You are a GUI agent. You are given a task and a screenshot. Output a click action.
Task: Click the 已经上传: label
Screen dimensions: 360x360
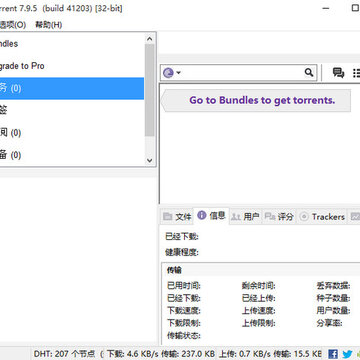tap(259, 298)
